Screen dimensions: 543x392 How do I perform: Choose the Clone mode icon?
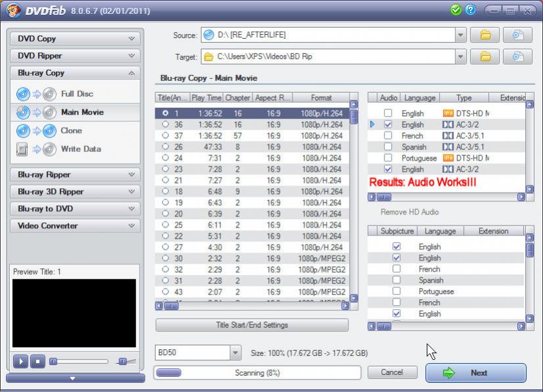[35, 131]
